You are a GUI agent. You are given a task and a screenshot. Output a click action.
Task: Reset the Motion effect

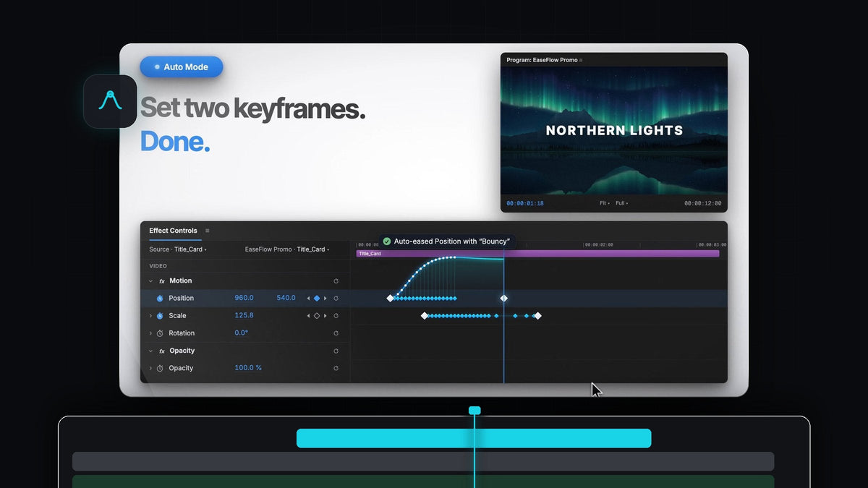point(336,281)
